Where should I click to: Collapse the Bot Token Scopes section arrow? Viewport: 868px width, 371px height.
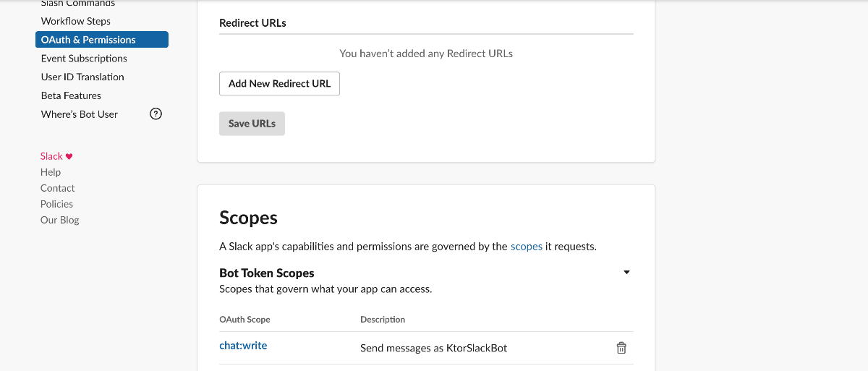point(626,273)
